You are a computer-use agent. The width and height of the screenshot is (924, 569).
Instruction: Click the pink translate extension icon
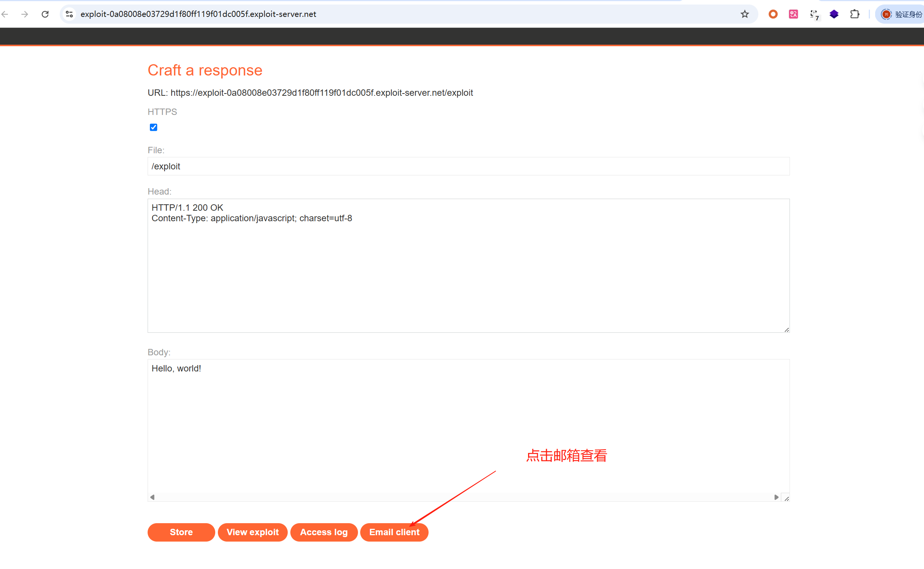pos(793,14)
